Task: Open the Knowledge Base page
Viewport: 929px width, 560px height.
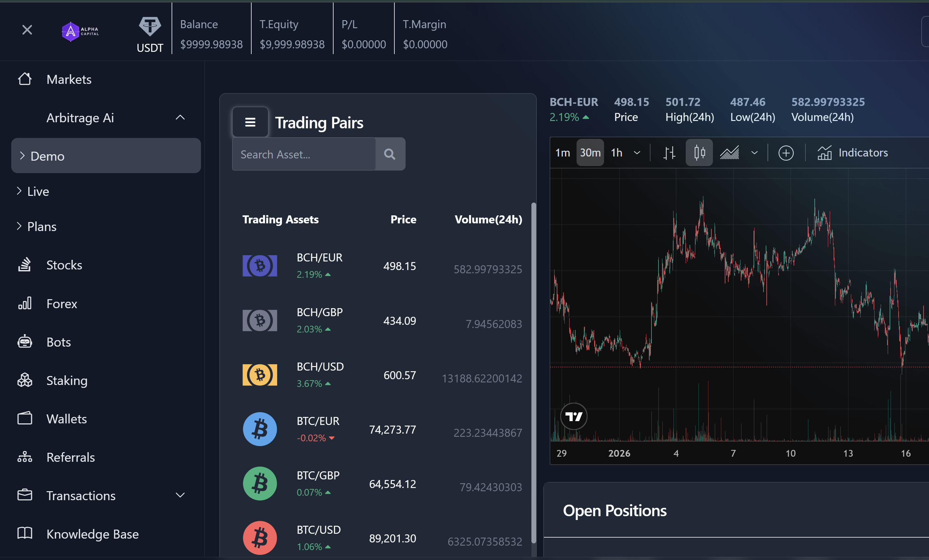Action: [93, 534]
